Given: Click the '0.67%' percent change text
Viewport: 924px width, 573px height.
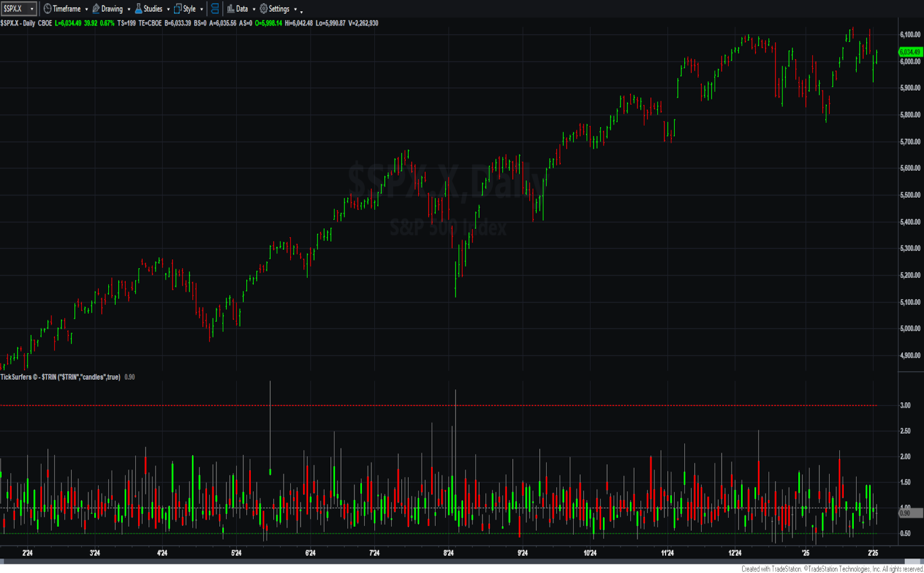Looking at the screenshot, I should pyautogui.click(x=107, y=23).
